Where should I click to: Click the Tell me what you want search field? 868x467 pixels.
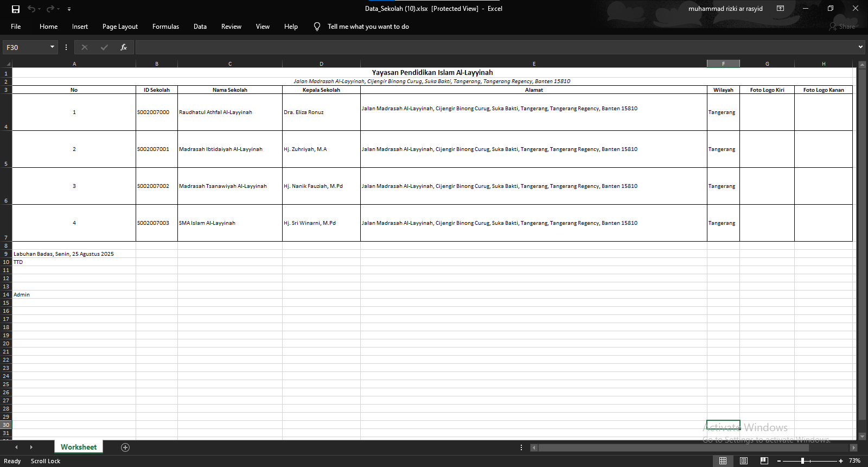368,27
